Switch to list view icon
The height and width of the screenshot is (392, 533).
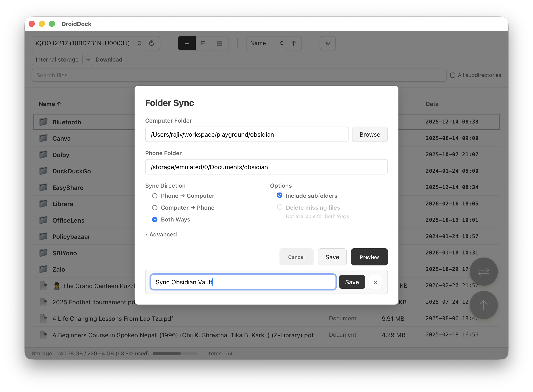coord(187,43)
